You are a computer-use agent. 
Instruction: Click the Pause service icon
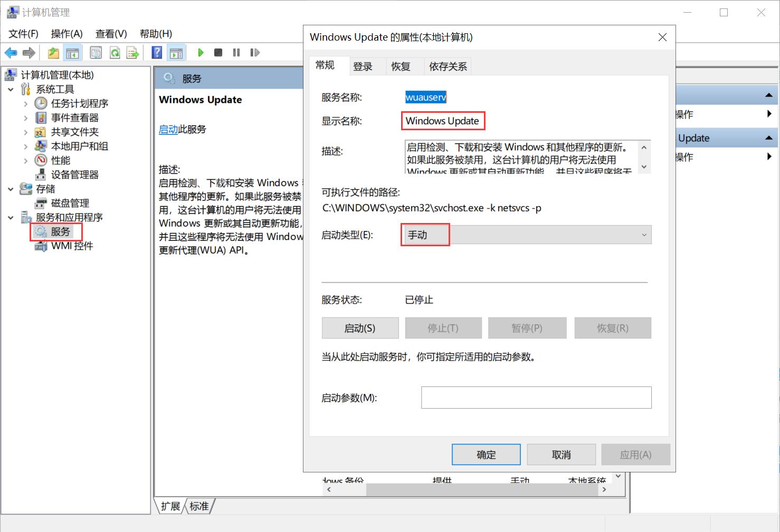coord(236,52)
